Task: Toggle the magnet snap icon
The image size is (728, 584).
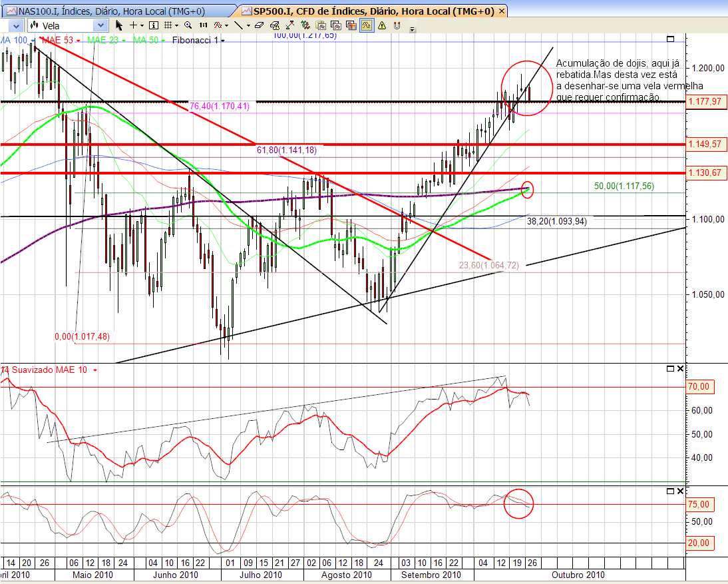Action: click(x=397, y=25)
